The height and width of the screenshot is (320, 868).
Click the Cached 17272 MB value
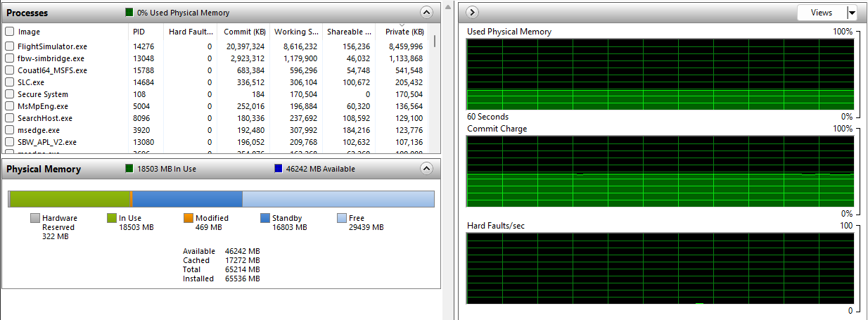tap(243, 260)
